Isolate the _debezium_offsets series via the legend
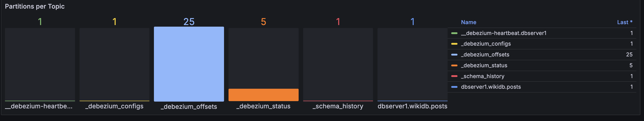 point(485,55)
